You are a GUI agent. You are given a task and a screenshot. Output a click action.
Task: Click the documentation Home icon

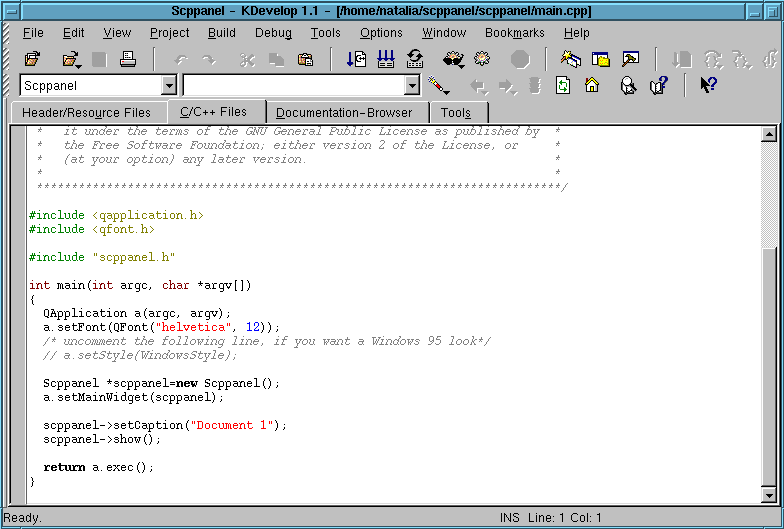click(591, 86)
